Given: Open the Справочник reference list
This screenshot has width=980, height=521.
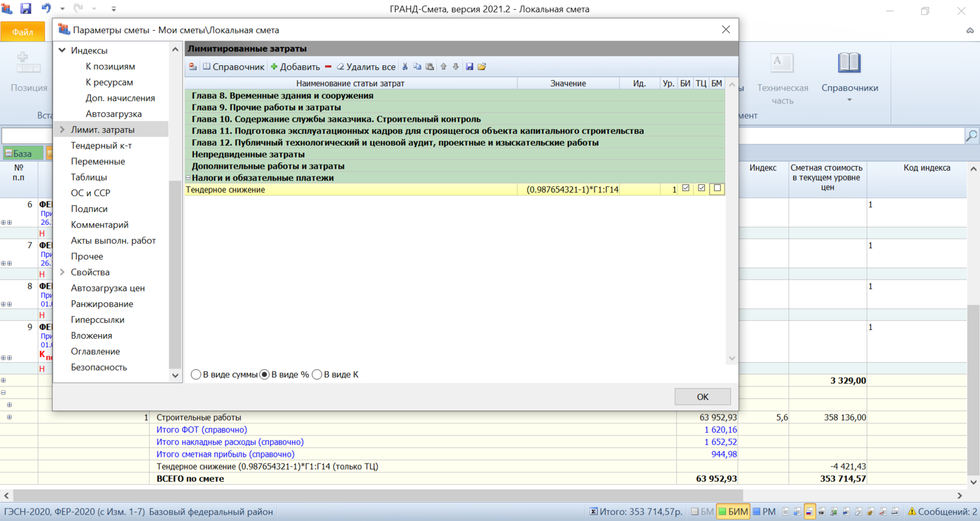Looking at the screenshot, I should [233, 67].
